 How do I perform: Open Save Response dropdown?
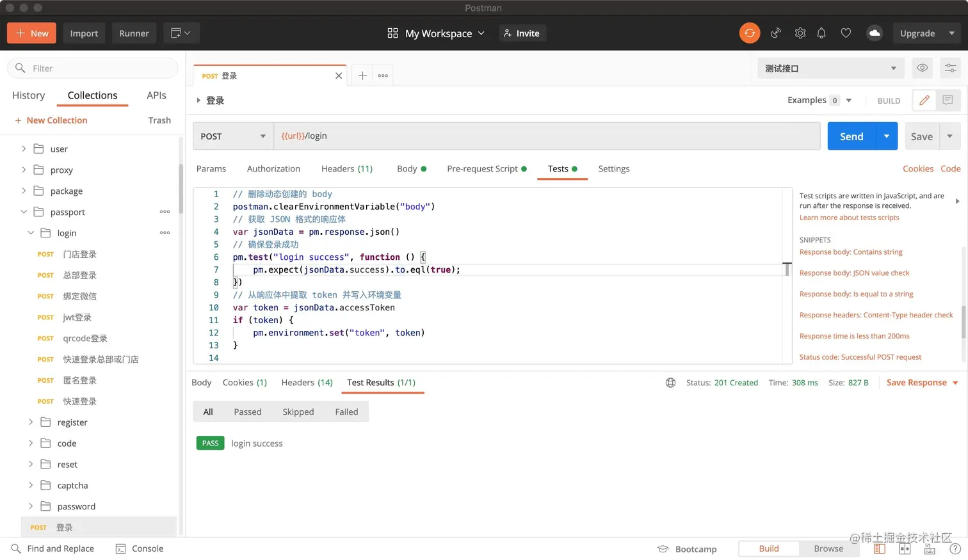coord(923,383)
